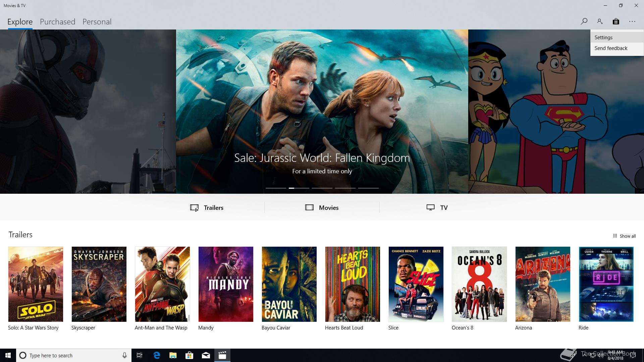Choose Settings from the dropdown menu
Image resolution: width=644 pixels, height=362 pixels.
617,38
